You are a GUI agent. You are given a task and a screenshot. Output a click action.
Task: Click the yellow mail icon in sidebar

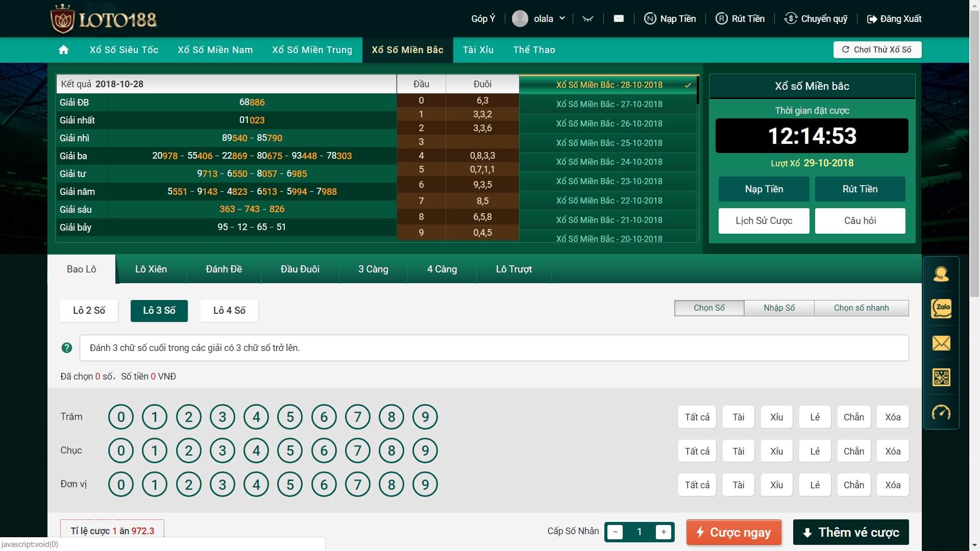pos(941,343)
